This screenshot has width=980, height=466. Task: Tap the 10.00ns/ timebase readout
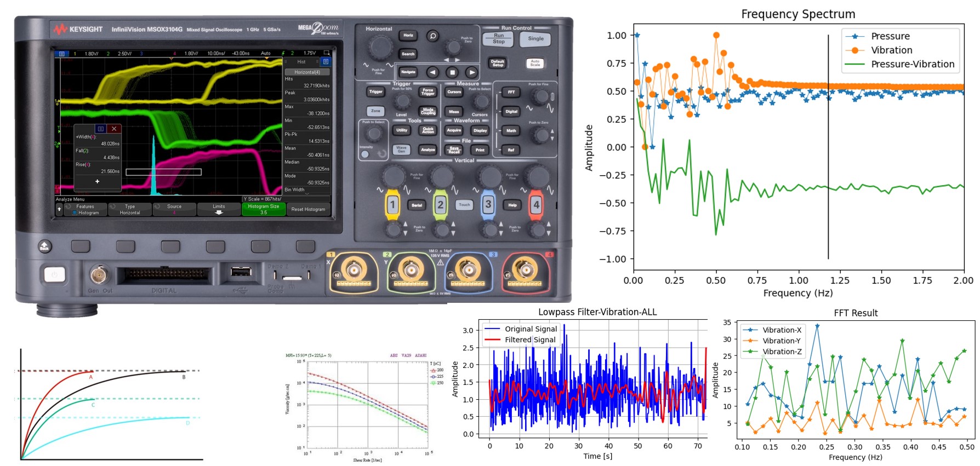[x=217, y=53]
